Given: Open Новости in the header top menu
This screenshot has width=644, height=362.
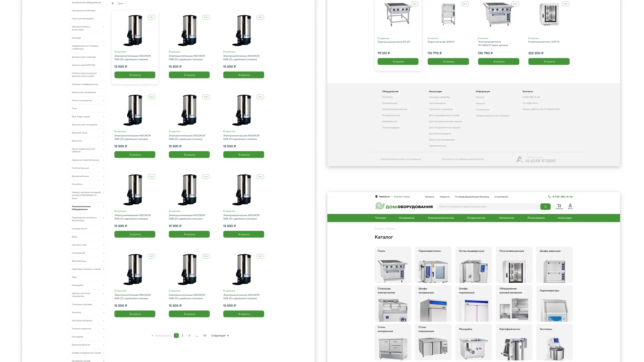Looking at the screenshot, I should 444,197.
